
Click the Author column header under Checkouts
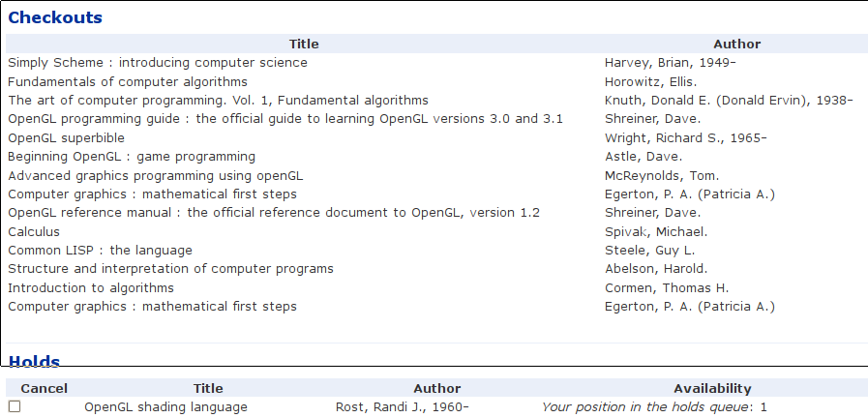tap(736, 44)
